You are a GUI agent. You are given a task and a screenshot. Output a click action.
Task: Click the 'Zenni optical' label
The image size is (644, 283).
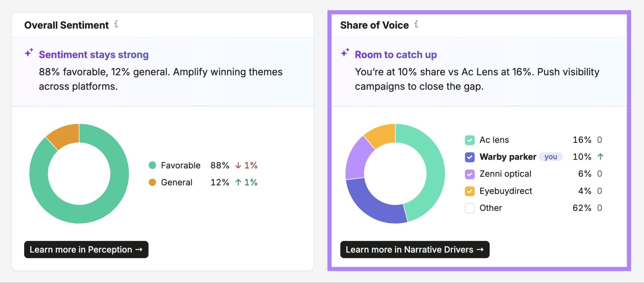pos(505,174)
